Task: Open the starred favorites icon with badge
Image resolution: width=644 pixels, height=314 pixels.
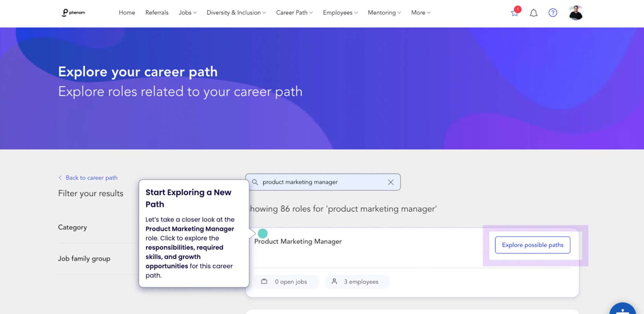Action: tap(515, 12)
